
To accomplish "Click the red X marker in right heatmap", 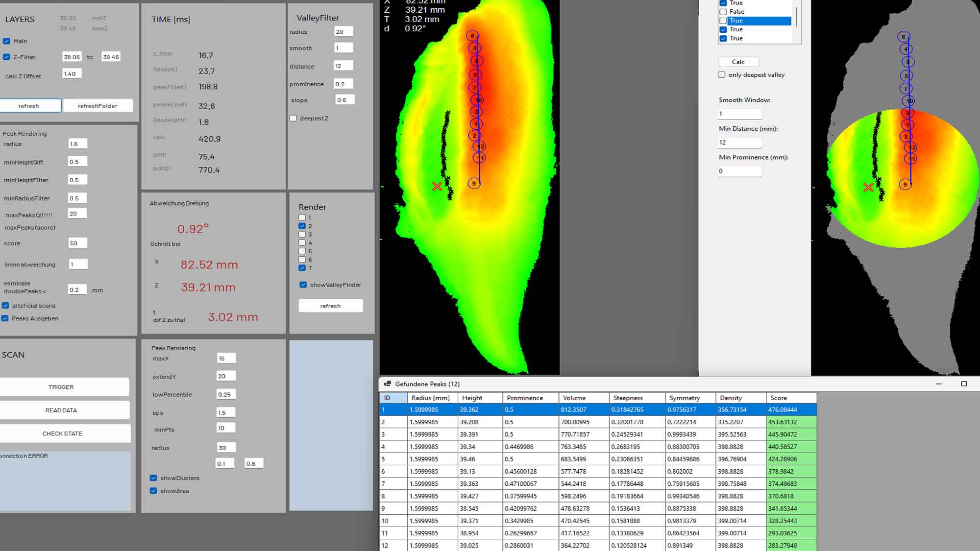I will pos(868,187).
